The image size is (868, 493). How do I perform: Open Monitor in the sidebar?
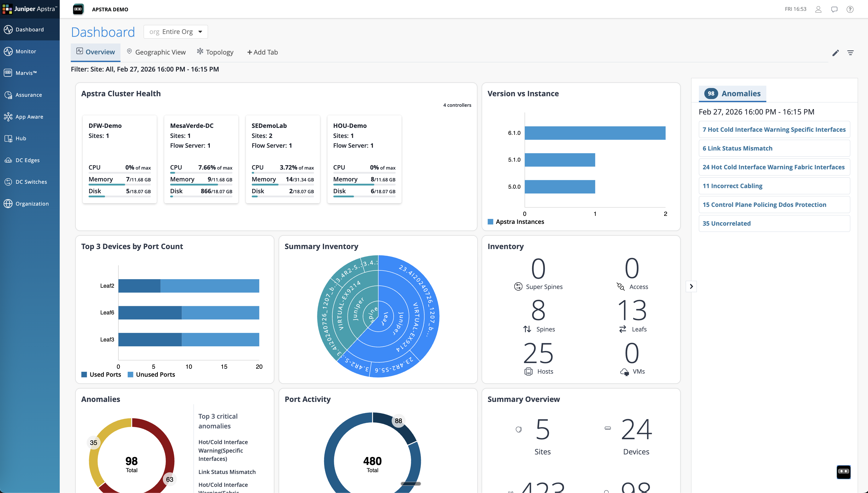click(x=30, y=51)
